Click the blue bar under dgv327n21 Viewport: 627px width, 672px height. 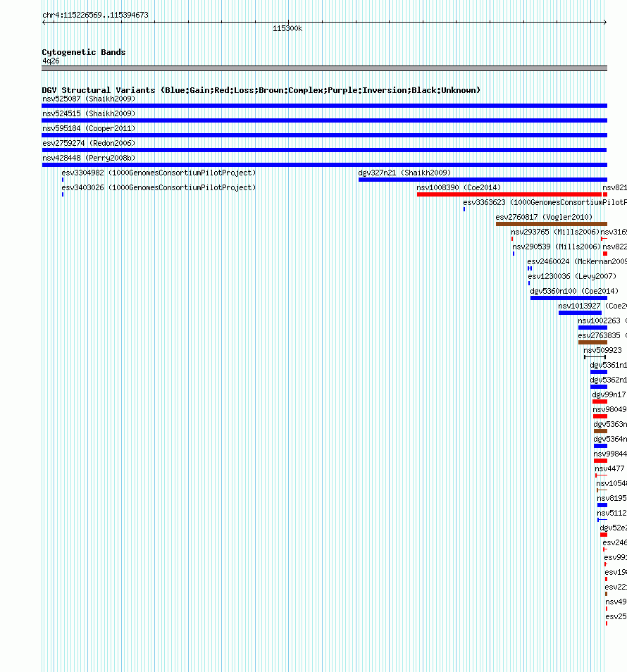coord(483,180)
